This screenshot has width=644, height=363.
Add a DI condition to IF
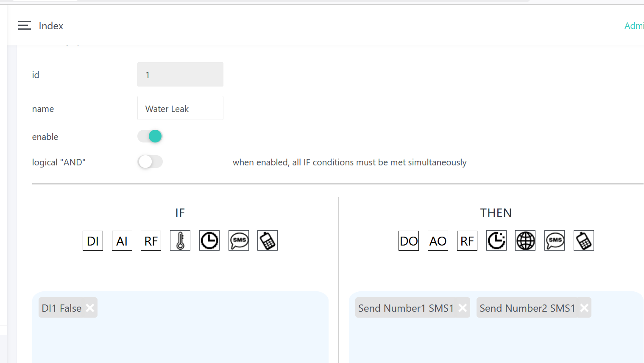point(93,241)
